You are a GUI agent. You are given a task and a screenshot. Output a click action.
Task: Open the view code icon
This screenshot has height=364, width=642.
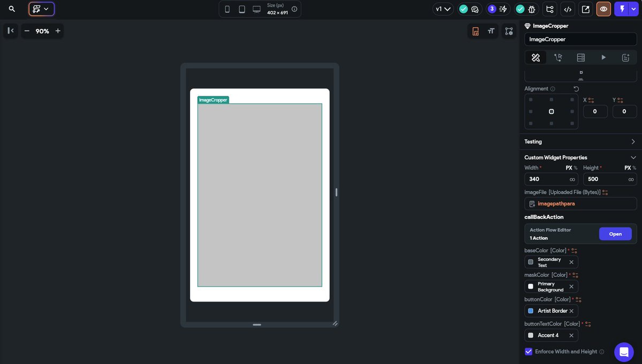(568, 9)
